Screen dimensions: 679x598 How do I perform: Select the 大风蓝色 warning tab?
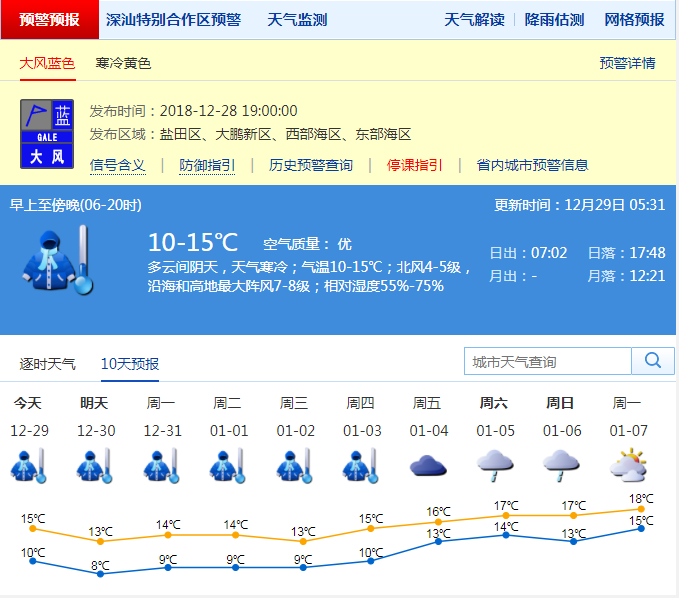(x=47, y=63)
